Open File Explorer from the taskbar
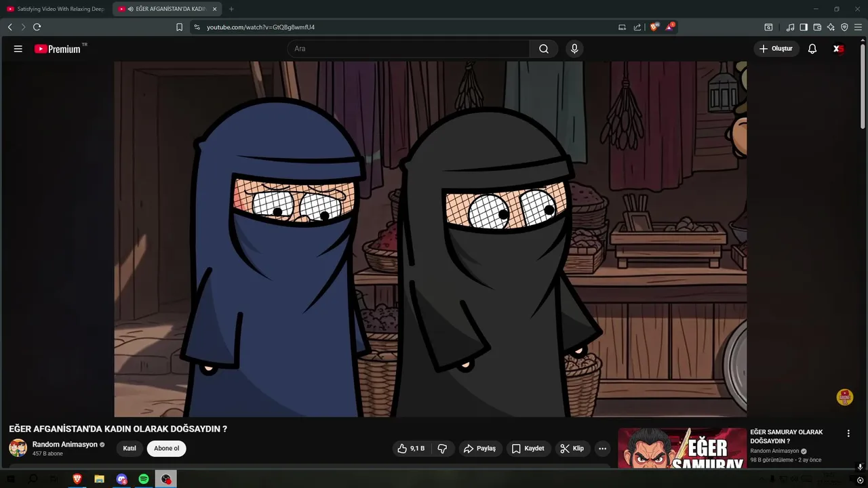This screenshot has height=488, width=868. (99, 479)
